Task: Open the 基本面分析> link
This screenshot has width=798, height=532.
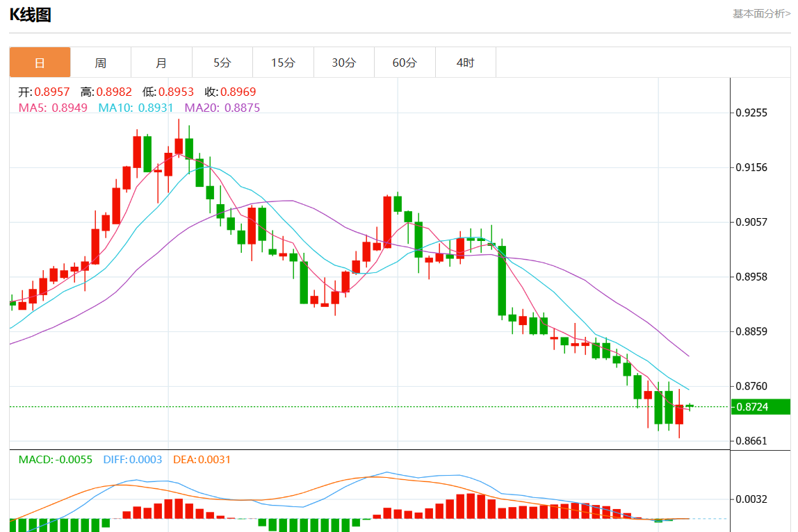Action: pos(761,14)
